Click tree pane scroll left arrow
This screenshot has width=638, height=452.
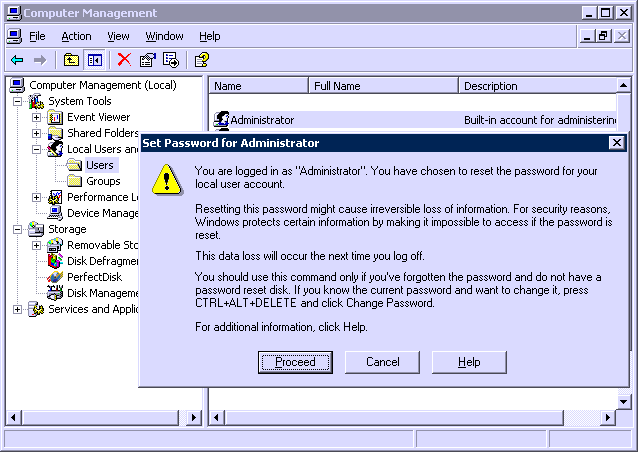(x=13, y=417)
